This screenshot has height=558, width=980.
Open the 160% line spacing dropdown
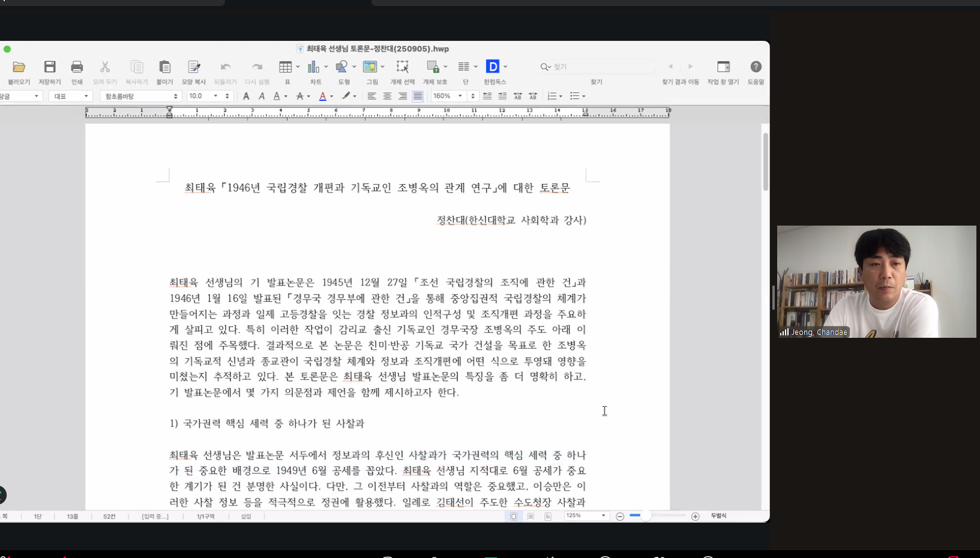point(460,96)
